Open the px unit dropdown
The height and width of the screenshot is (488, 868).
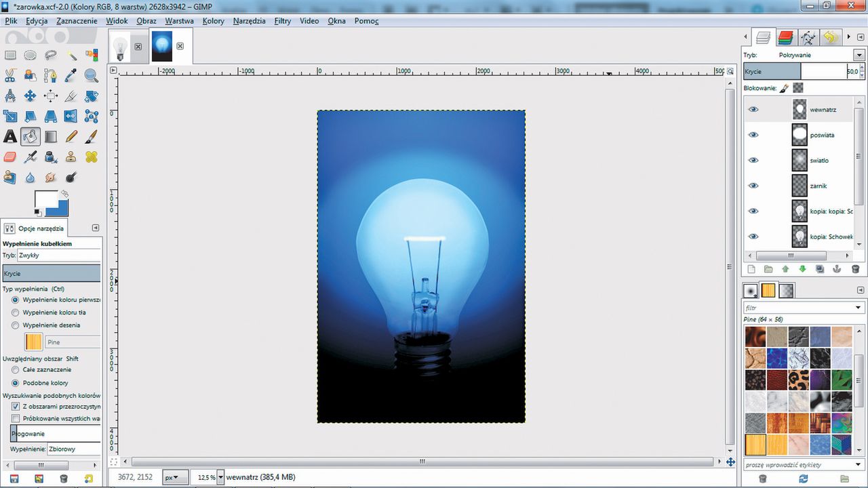(x=177, y=477)
